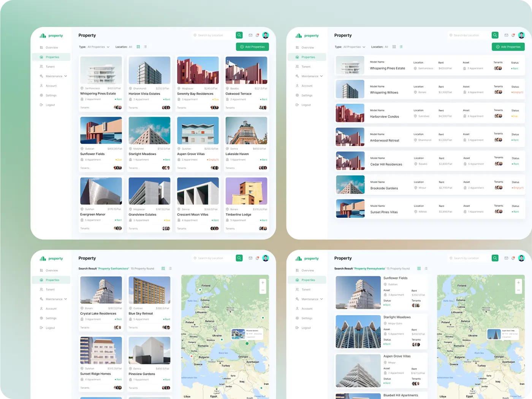Screen dimensions: 532x399
Task: Open notifications bell in the top-right list panel
Action: point(513,35)
